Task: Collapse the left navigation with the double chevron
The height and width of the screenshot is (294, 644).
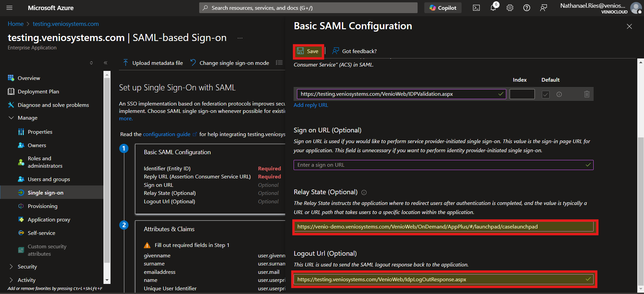Action: click(105, 63)
